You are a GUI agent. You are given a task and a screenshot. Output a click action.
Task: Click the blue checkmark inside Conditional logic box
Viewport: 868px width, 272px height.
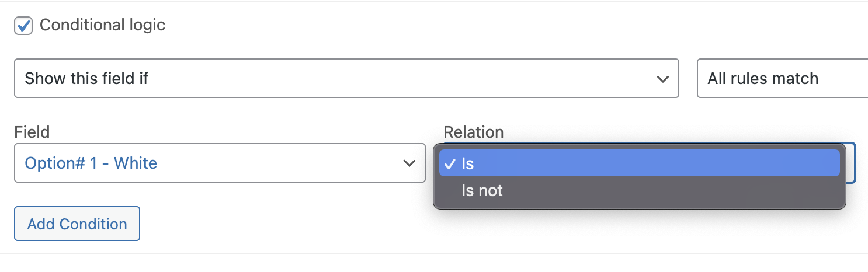pyautogui.click(x=24, y=25)
